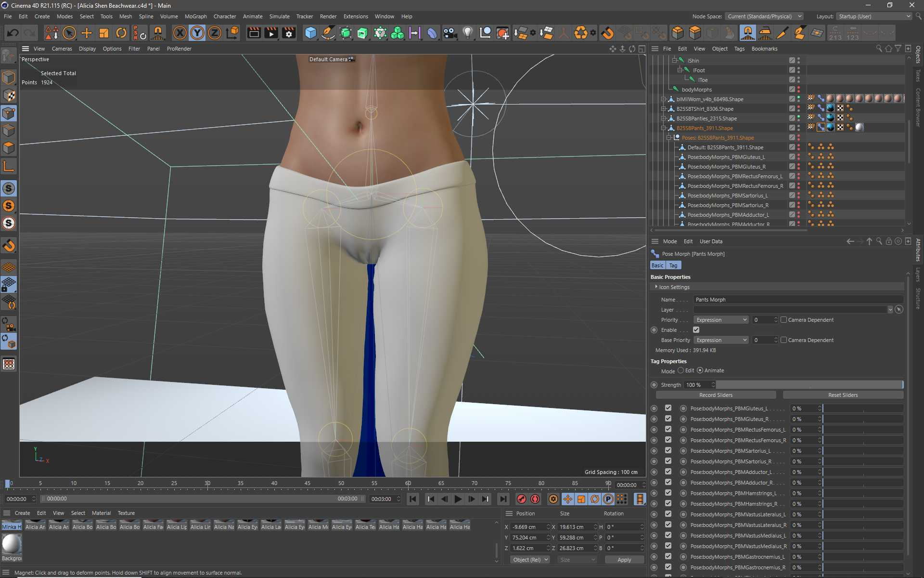Uncheck the Enable checkbox
The height and width of the screenshot is (578, 924).
pyautogui.click(x=696, y=330)
